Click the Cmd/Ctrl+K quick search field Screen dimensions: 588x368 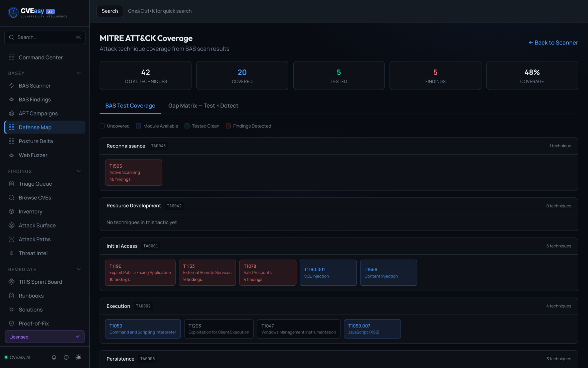[x=160, y=11]
